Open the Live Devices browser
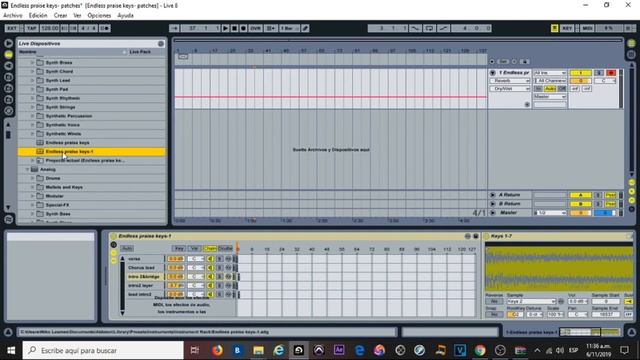The width and height of the screenshot is (640, 360). coord(8,54)
